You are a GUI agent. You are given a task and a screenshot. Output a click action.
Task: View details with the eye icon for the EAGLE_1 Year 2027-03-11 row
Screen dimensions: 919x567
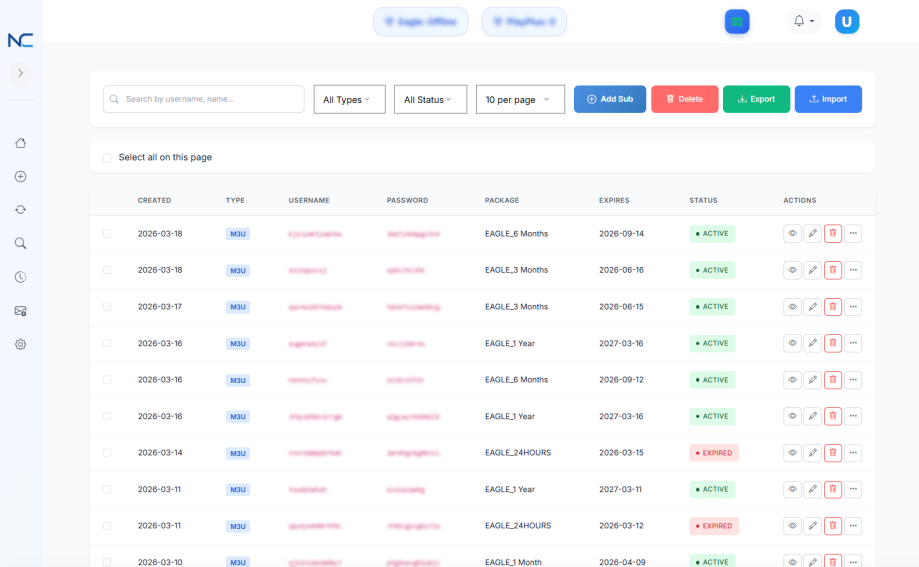coord(792,489)
